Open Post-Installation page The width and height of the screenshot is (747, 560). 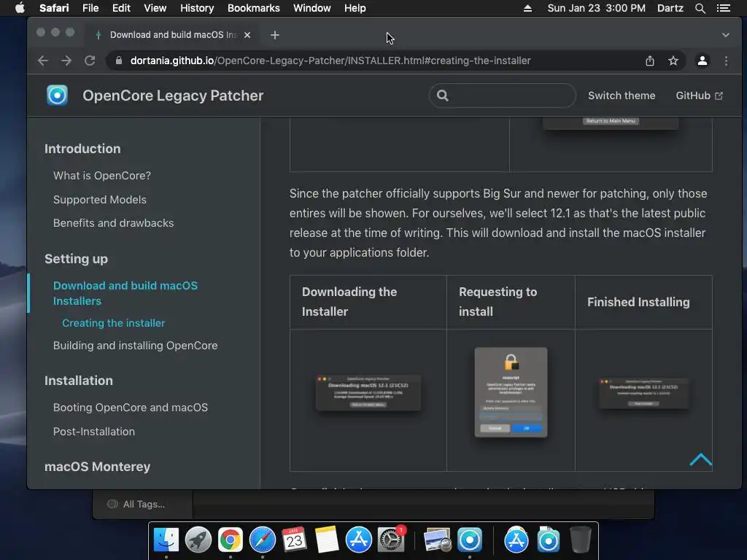(x=94, y=432)
